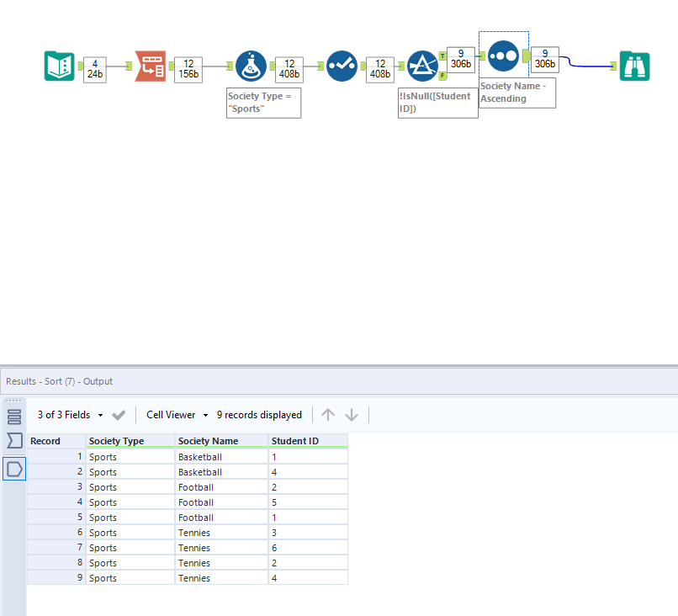Screen dimensions: 678x616
Task: Click the Society Type column header
Action: [130, 441]
